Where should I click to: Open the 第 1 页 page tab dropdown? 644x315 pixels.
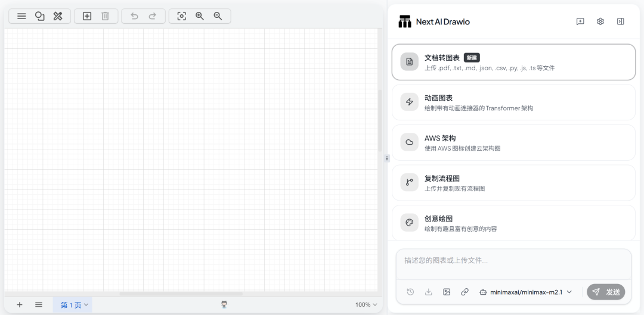(x=75, y=305)
